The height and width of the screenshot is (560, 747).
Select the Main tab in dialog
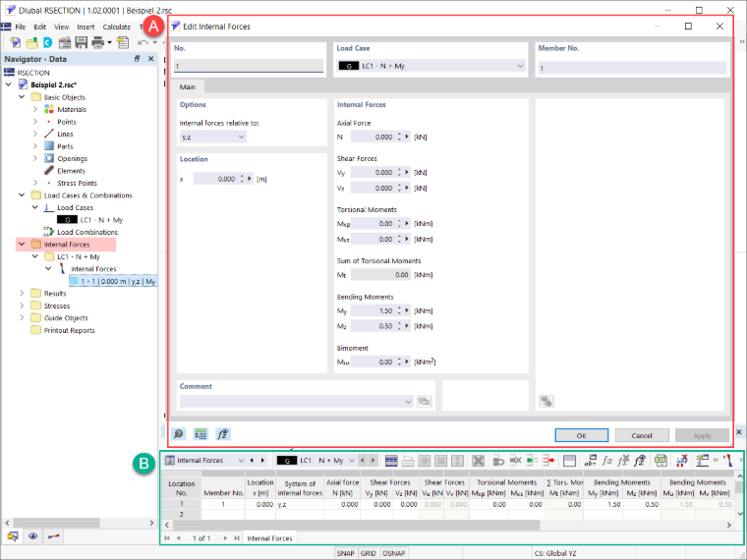tap(187, 86)
